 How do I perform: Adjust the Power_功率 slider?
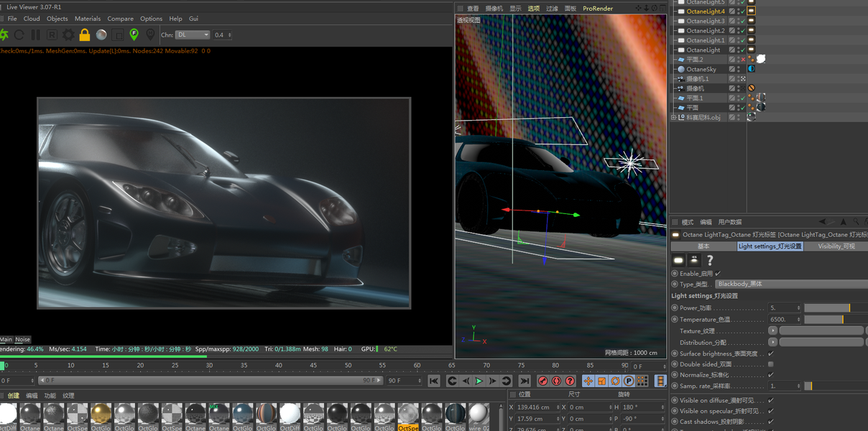[x=836, y=308]
